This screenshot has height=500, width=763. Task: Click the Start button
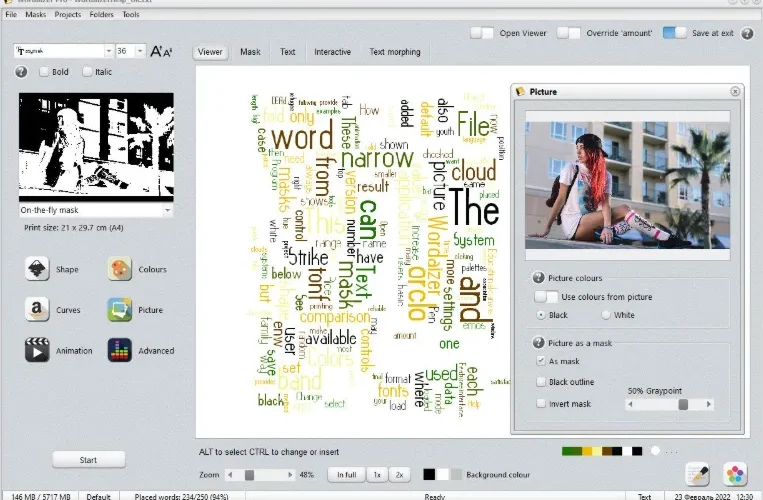(x=89, y=460)
